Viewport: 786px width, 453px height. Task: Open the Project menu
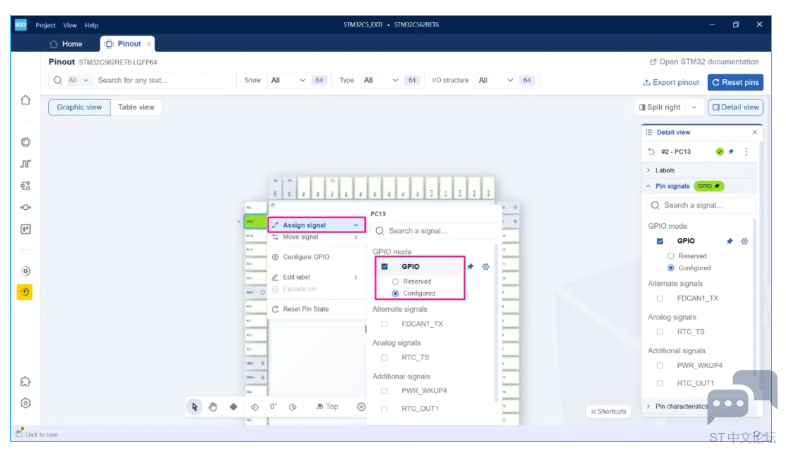click(x=46, y=25)
